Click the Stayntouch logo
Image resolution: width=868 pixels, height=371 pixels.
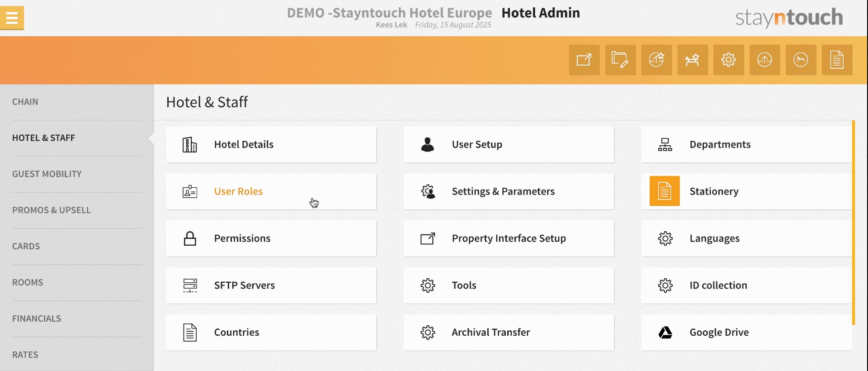(789, 18)
